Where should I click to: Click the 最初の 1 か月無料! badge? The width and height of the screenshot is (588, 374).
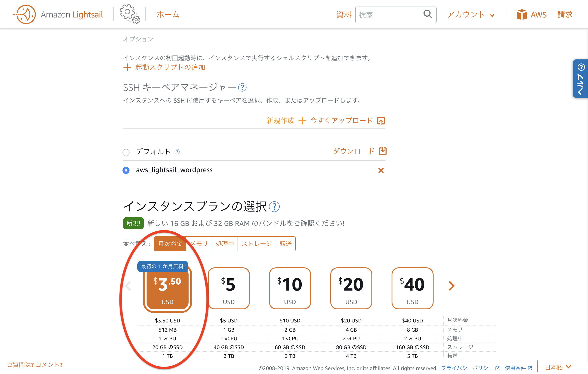tap(163, 266)
